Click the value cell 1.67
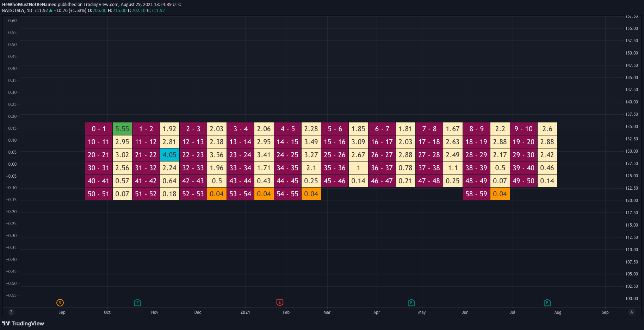This screenshot has width=644, height=330. point(453,129)
